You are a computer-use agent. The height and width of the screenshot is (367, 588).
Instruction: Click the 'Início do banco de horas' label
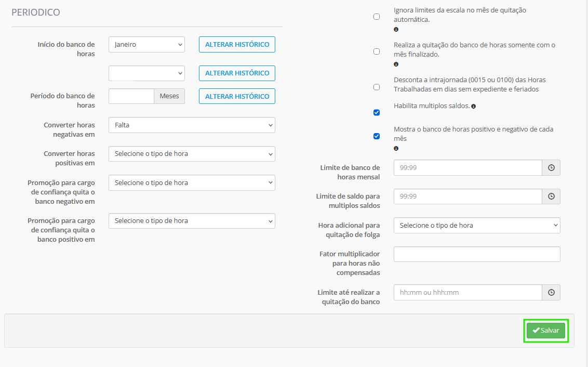click(66, 49)
